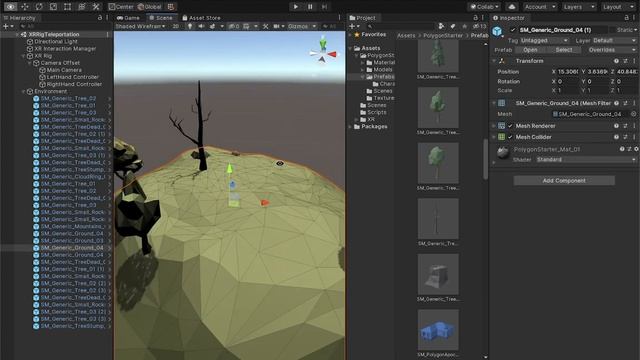This screenshot has height=360, width=640.
Task: Toggle scene effects icon
Action: [x=212, y=26]
